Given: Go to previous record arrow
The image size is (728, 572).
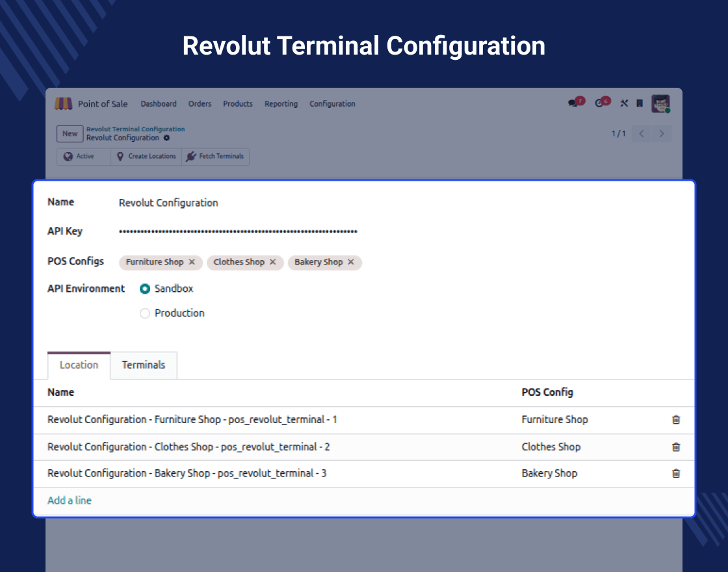Looking at the screenshot, I should (641, 134).
